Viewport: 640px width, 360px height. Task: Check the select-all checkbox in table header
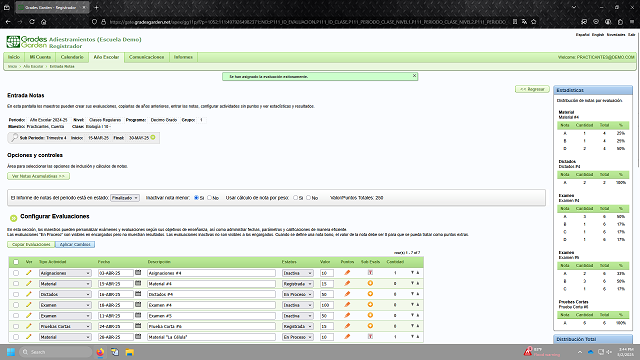(16, 262)
